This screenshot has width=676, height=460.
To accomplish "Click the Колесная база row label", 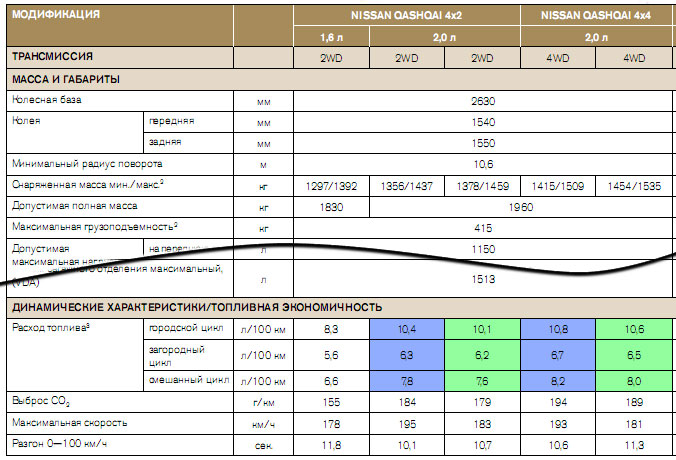I will pyautogui.click(x=46, y=101).
